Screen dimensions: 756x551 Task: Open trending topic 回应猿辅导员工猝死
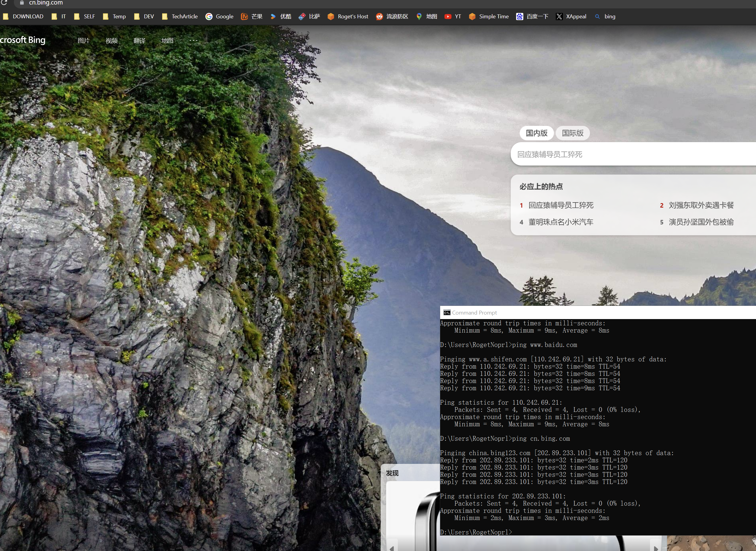pyautogui.click(x=561, y=205)
